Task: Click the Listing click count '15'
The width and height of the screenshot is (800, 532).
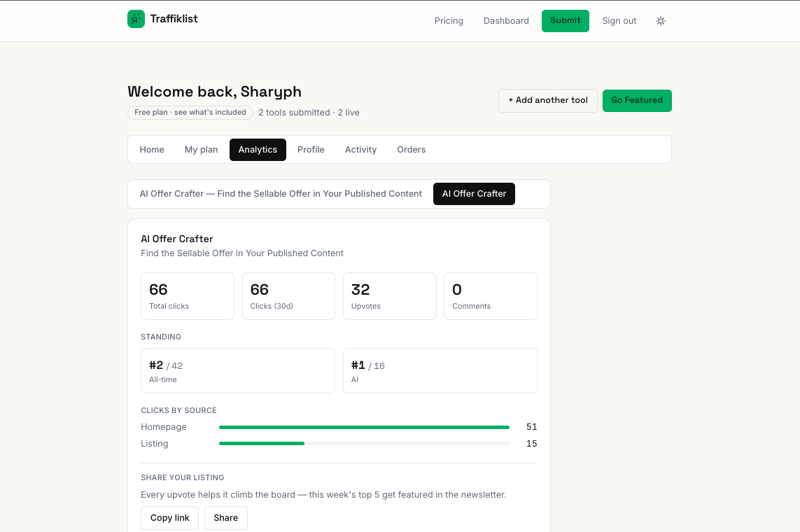Action: pos(532,444)
